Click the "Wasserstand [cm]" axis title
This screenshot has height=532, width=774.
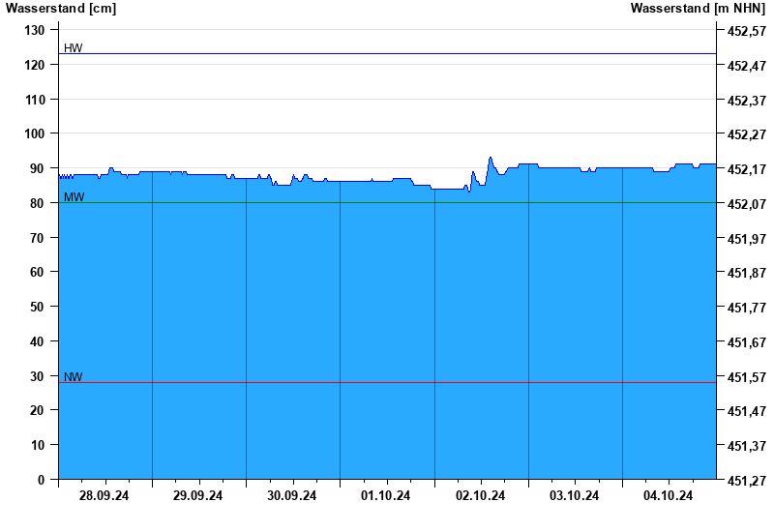point(61,9)
